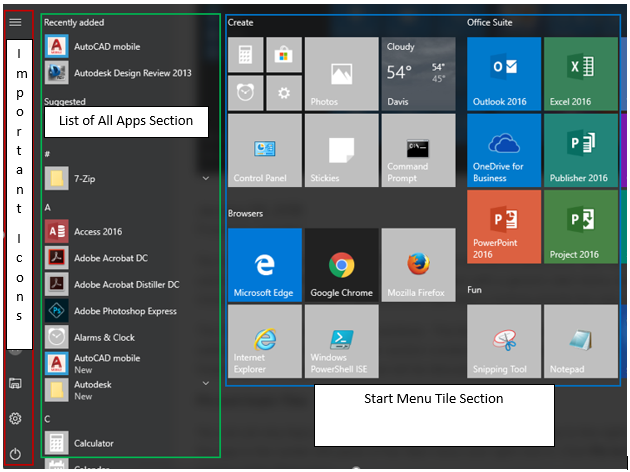Launch Project 2016 tile
This screenshot has height=472, width=630.
click(x=581, y=227)
